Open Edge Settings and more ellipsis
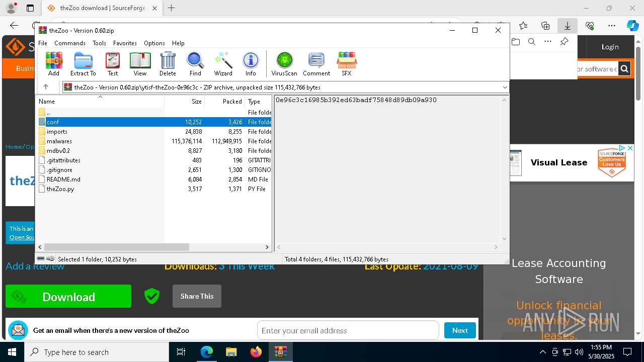Viewport: 644px width, 362px height. coord(612,26)
